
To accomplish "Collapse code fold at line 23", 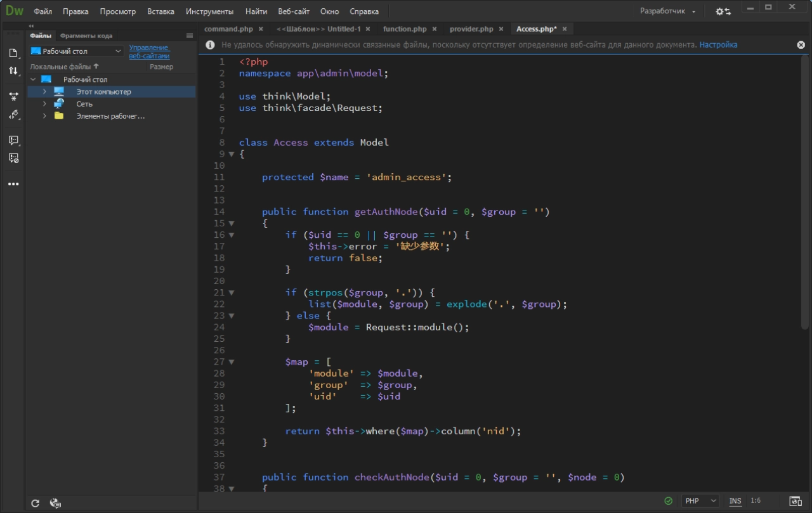I will coord(232,316).
